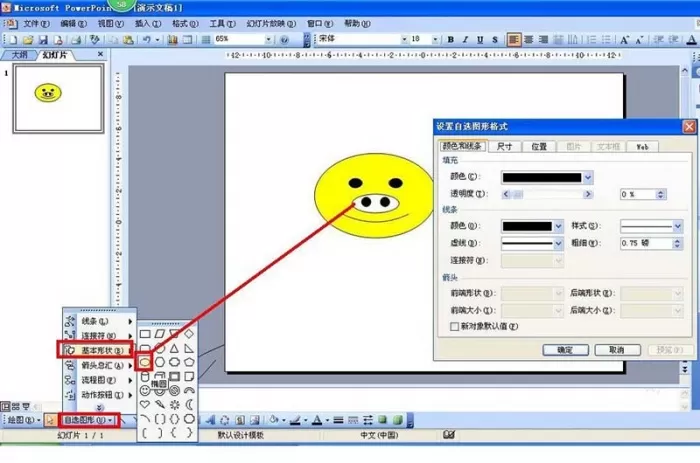The width and height of the screenshot is (700, 463).
Task: Pick the rectangle shape in basic shapes palette
Action: click(145, 334)
